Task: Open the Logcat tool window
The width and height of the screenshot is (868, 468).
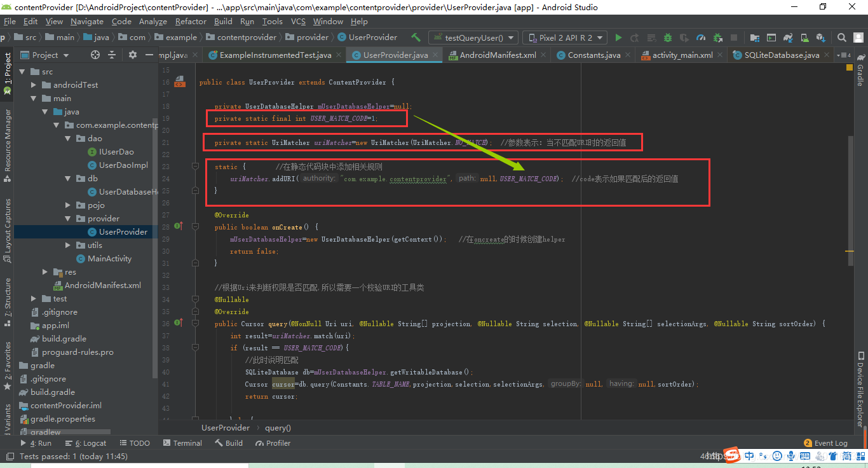Action: (x=86, y=443)
